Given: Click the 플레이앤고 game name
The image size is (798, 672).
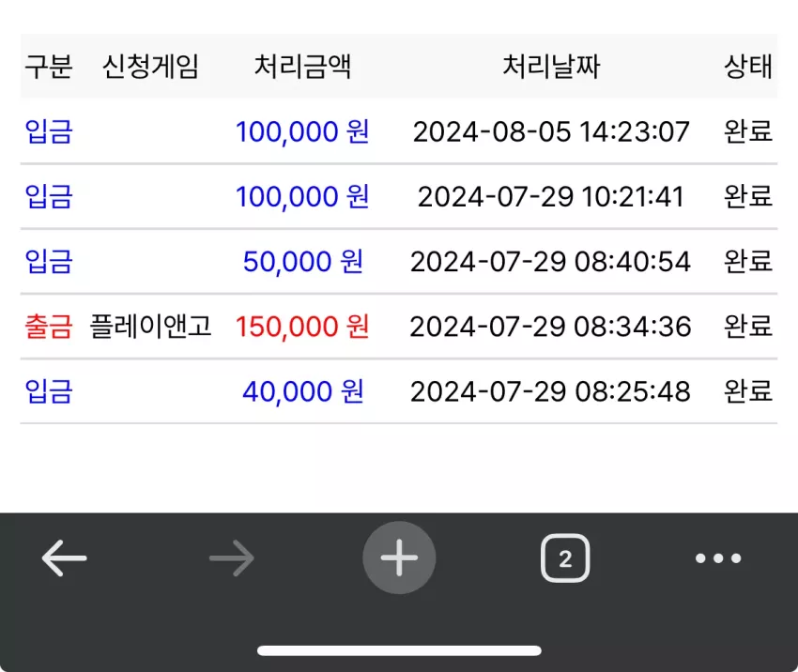Looking at the screenshot, I should pos(150,327).
